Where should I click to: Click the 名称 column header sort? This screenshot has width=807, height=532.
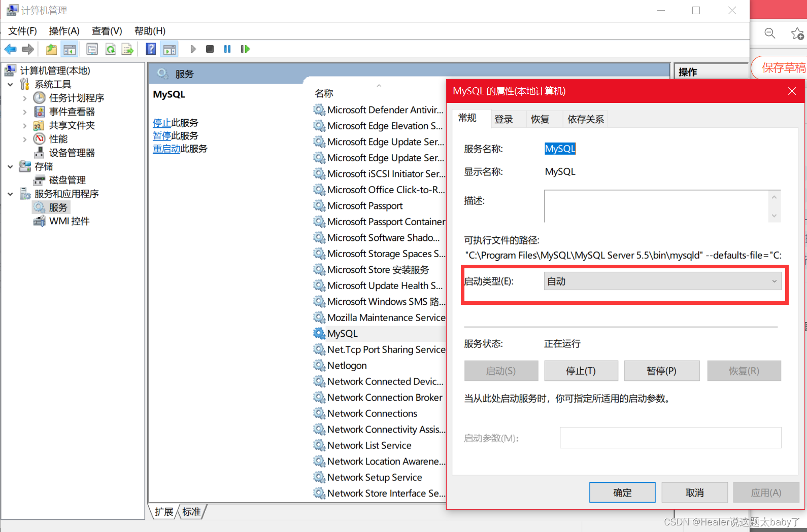[324, 93]
